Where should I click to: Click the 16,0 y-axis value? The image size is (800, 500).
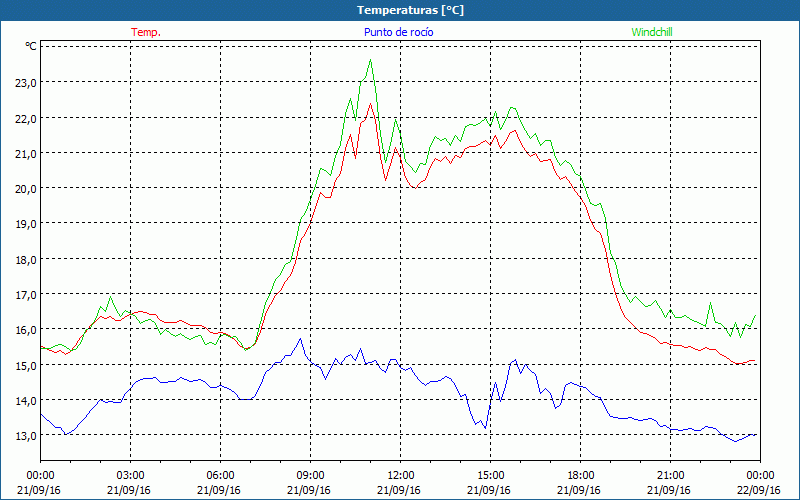tap(26, 330)
